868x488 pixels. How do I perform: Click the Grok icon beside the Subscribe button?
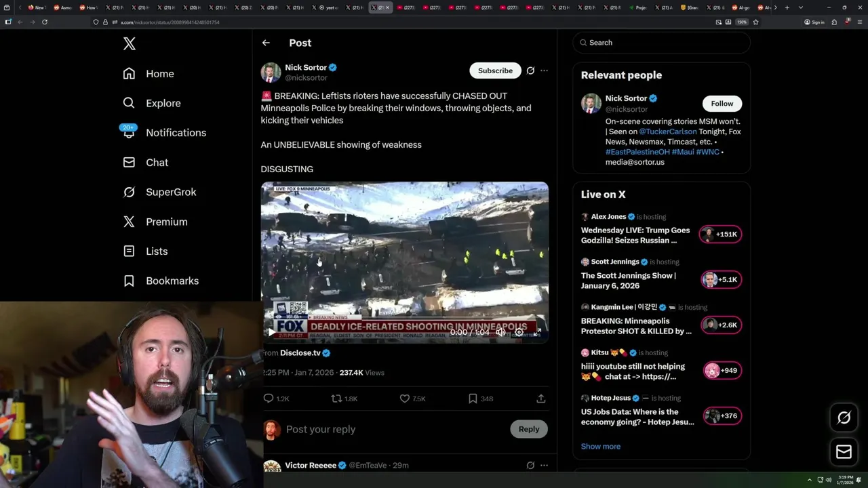(x=530, y=70)
